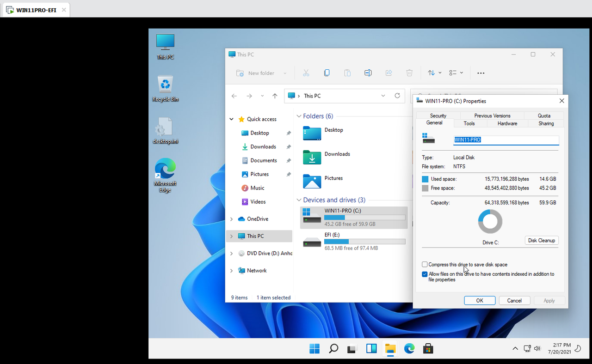The height and width of the screenshot is (364, 592).
Task: Click the Copy icon in Explorer toolbar
Action: pyautogui.click(x=327, y=73)
